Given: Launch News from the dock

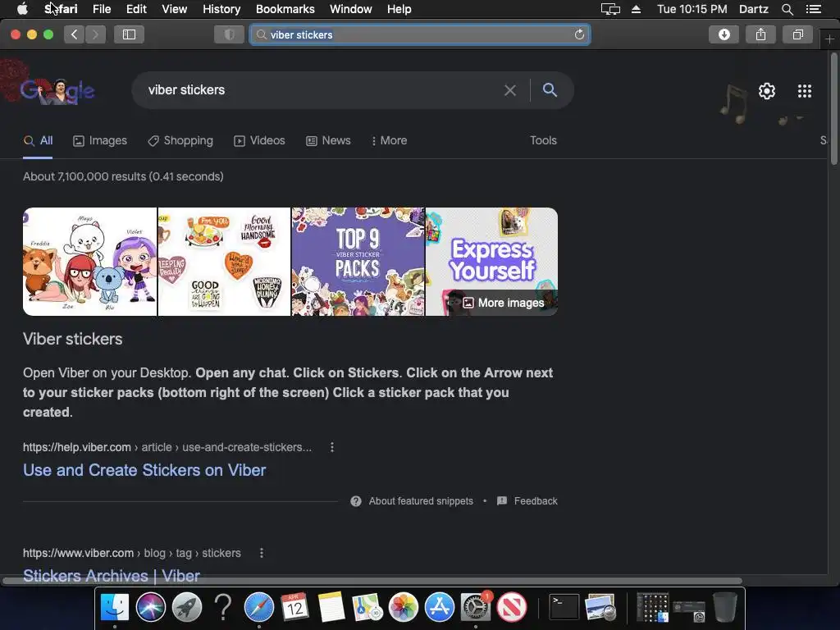Looking at the screenshot, I should tap(512, 607).
